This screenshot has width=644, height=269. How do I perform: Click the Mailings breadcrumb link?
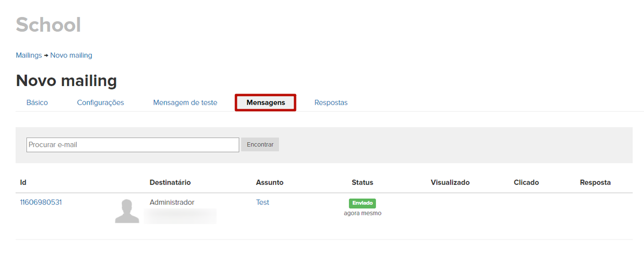(x=29, y=55)
